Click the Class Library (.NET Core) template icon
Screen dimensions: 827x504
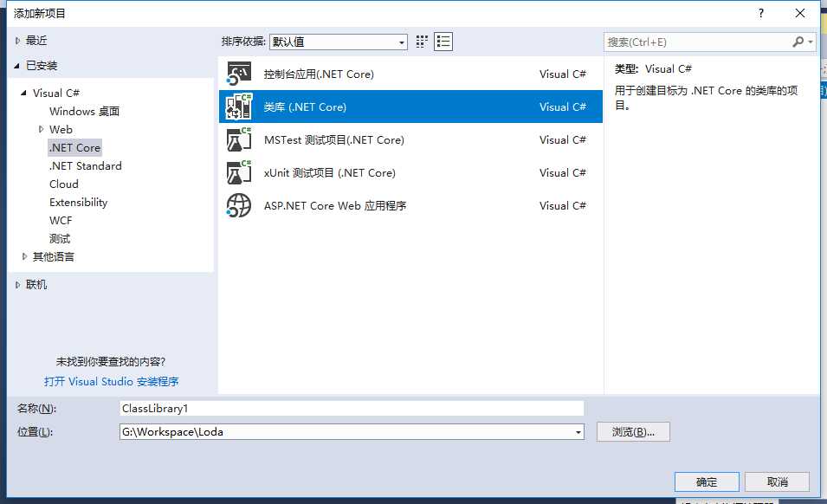pos(239,107)
